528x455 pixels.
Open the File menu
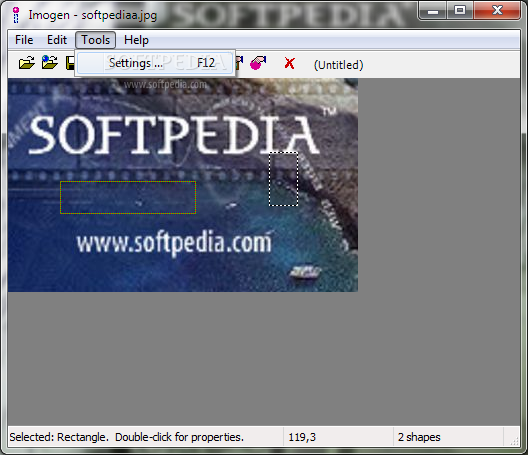(x=24, y=40)
